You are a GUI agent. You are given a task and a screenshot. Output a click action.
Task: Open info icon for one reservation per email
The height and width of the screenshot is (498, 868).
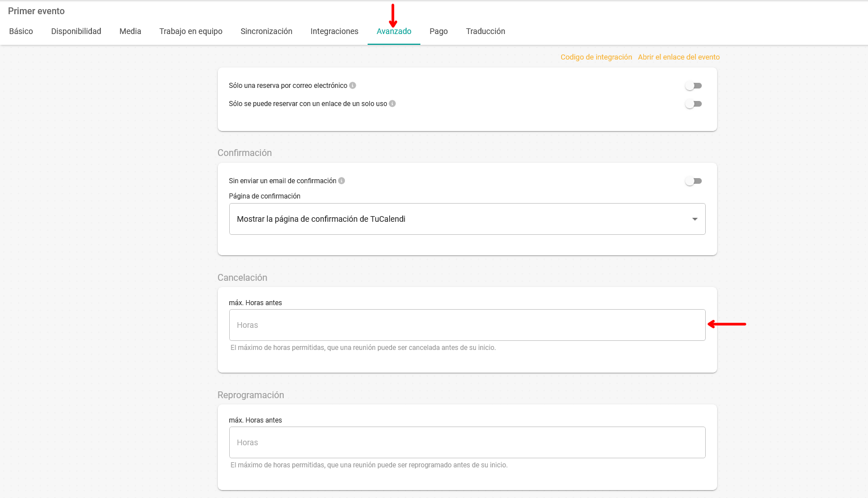point(352,86)
